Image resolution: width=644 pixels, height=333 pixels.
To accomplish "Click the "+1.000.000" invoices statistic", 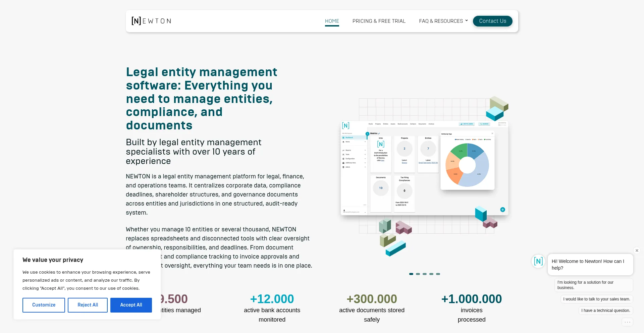I will pyautogui.click(x=471, y=299).
